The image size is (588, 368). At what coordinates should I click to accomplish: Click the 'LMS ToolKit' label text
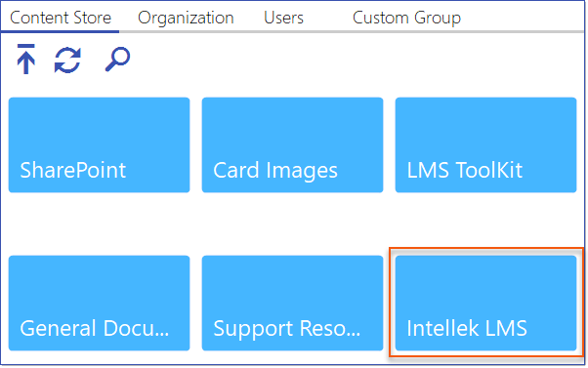465,170
